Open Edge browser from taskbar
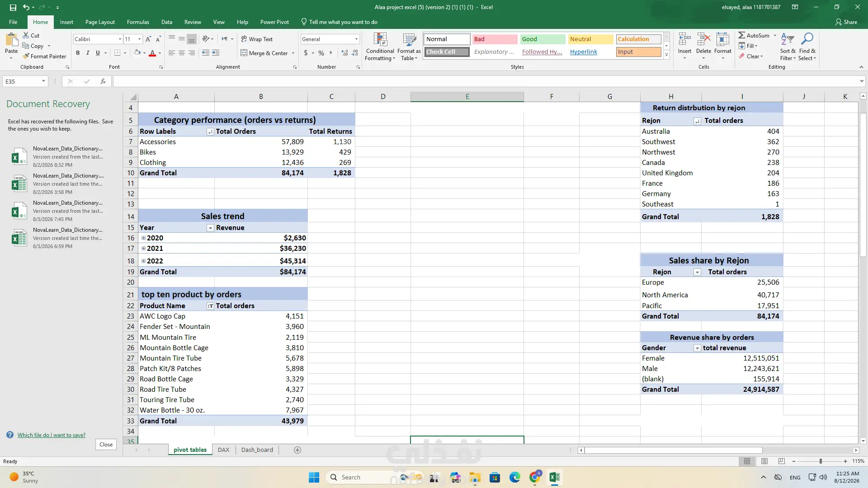The width and height of the screenshot is (868, 488). 515,477
